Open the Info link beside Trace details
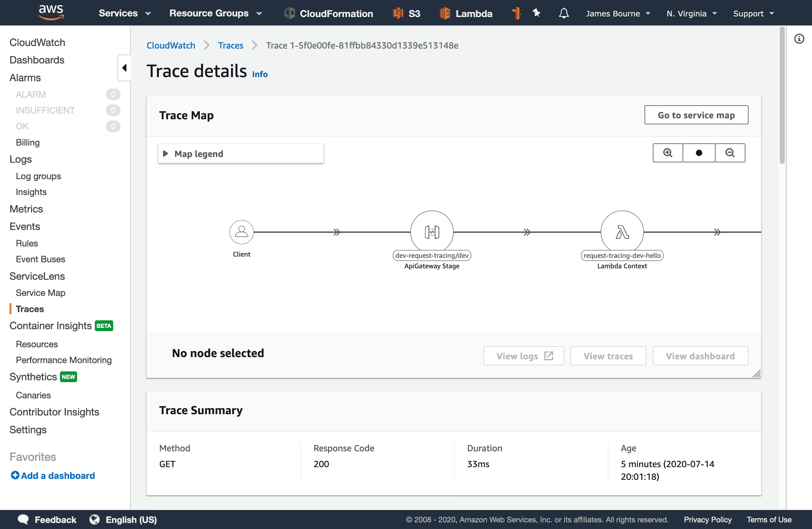Image resolution: width=812 pixels, height=529 pixels. coord(260,74)
